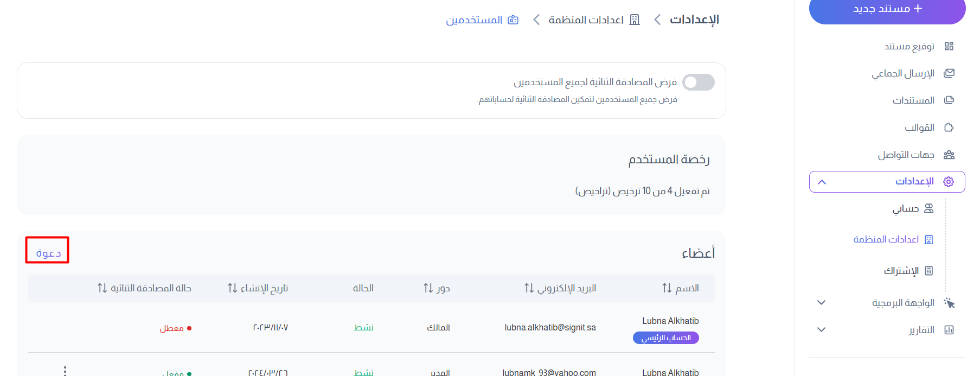980x376 pixels.
Task: Click the رخصة المستخدم heading
Action: point(669,160)
